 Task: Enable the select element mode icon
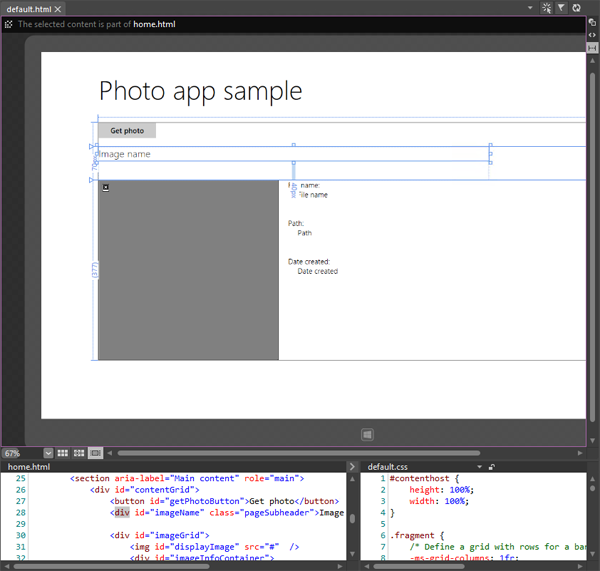point(546,8)
